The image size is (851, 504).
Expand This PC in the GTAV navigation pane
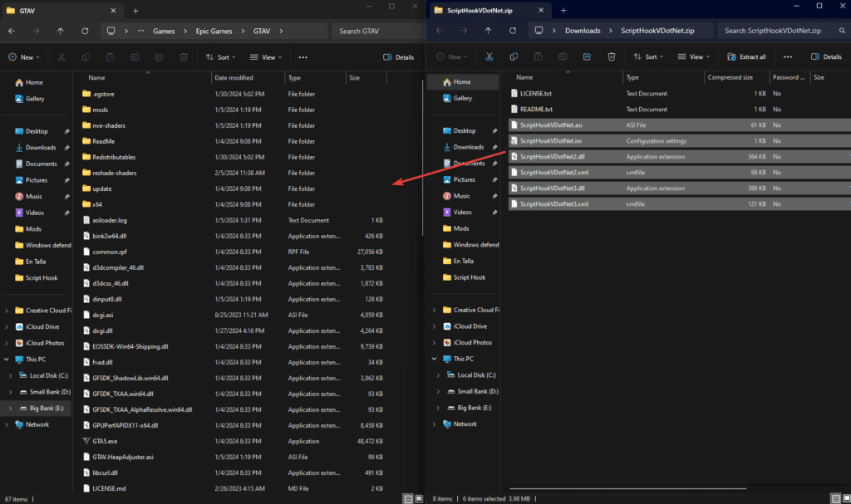click(7, 360)
